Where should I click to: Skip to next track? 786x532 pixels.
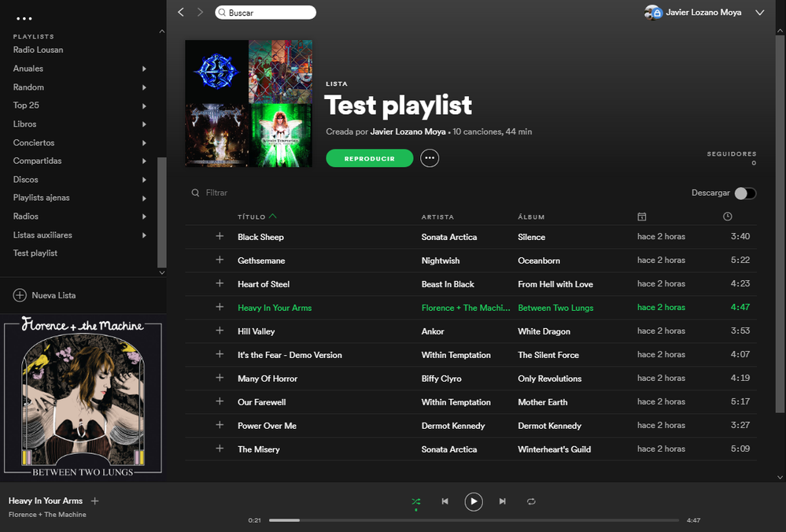coord(502,501)
